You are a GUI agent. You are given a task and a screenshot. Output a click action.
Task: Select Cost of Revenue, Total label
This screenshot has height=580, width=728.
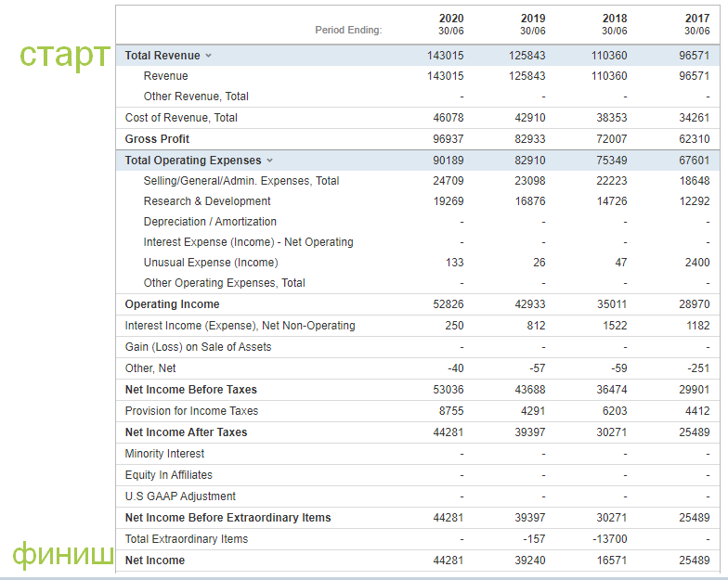[x=181, y=118]
